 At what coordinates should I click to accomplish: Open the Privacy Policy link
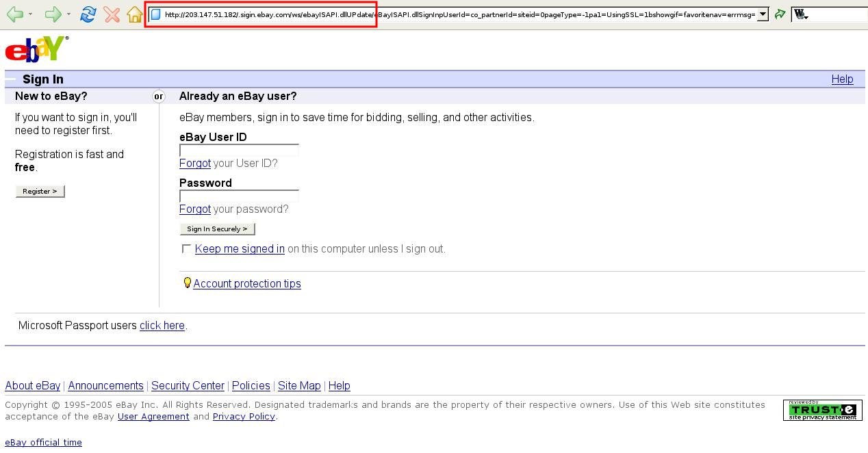coord(244,416)
